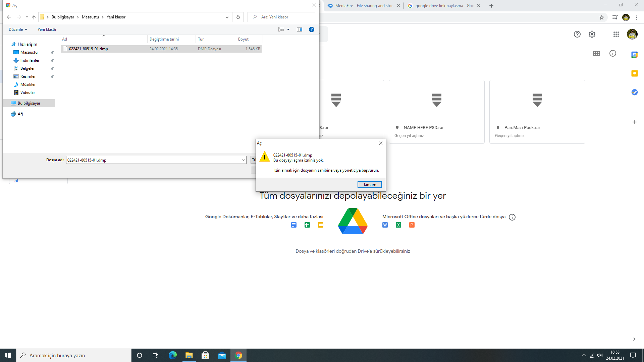Expand the Dosya adı filename combo box
This screenshot has width=644, height=362.
(x=244, y=160)
